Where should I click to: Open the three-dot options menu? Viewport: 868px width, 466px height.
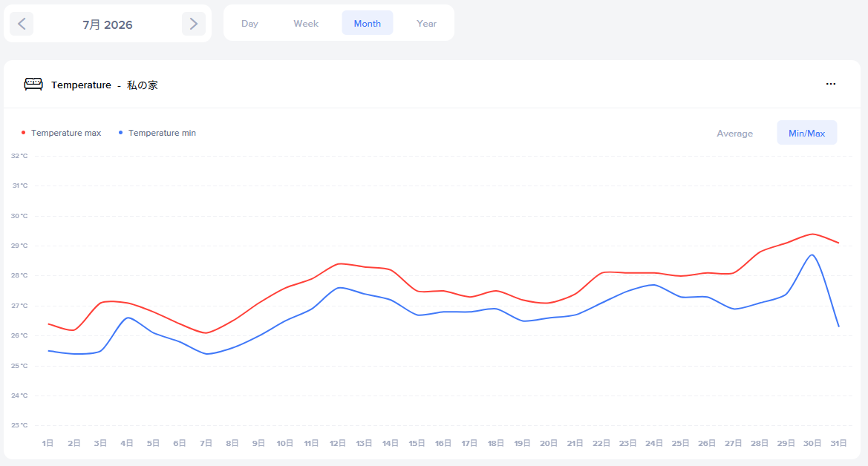click(x=830, y=84)
